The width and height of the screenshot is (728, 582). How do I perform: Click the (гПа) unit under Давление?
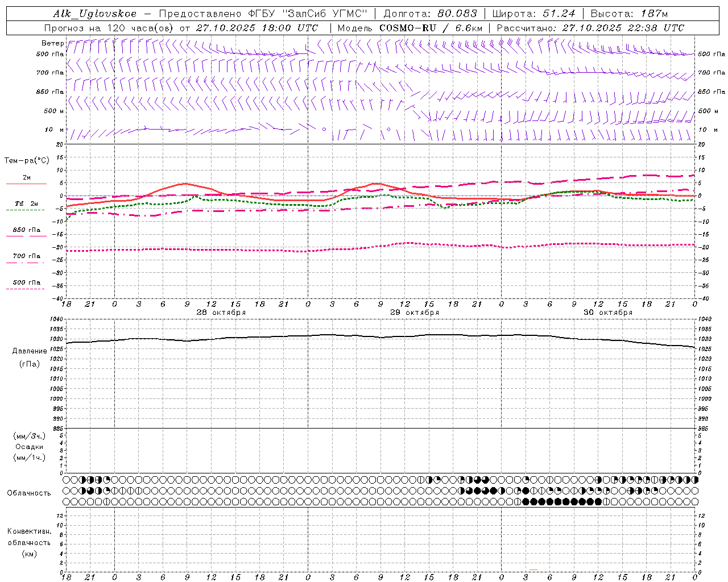click(30, 364)
